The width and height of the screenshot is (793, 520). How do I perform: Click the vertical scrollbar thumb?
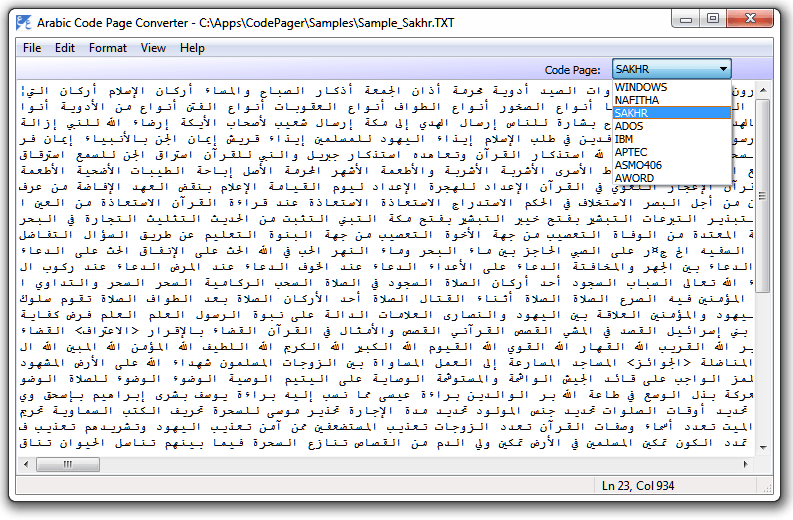pyautogui.click(x=763, y=195)
